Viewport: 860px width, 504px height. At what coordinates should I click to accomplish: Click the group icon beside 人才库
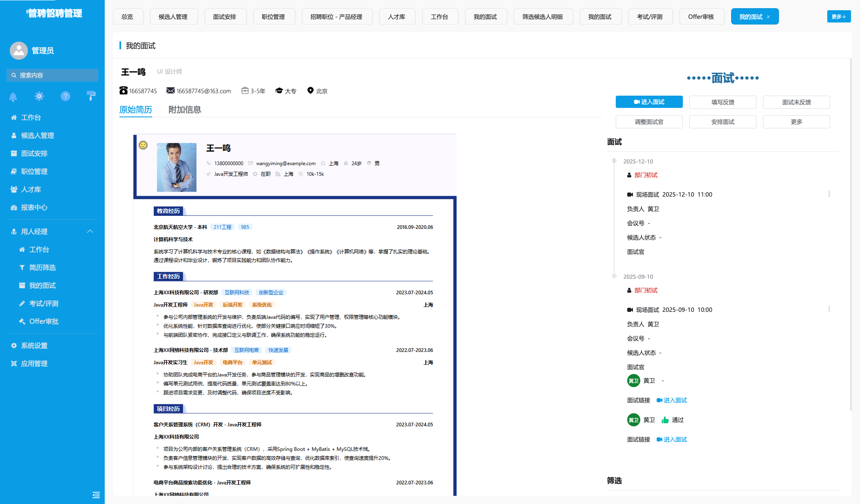(x=14, y=190)
